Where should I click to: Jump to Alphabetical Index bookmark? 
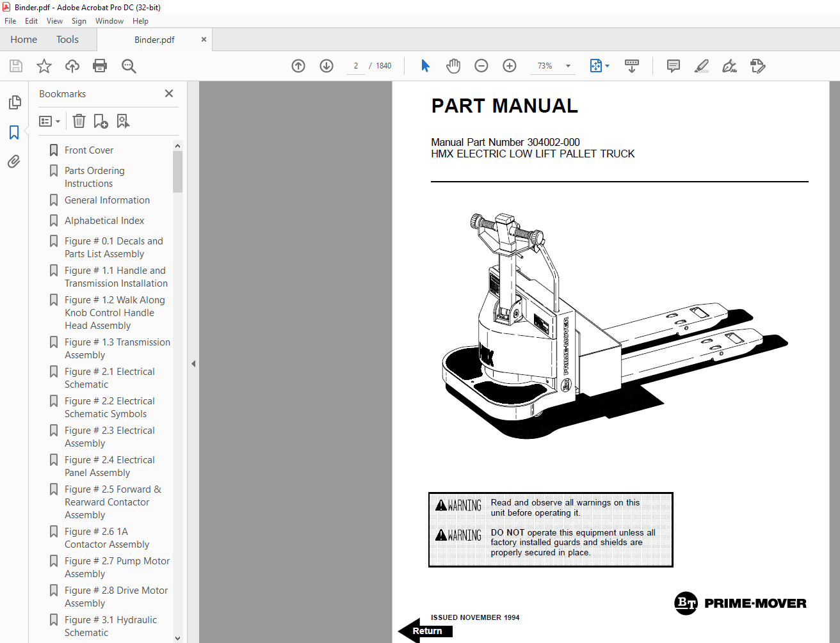[104, 221]
